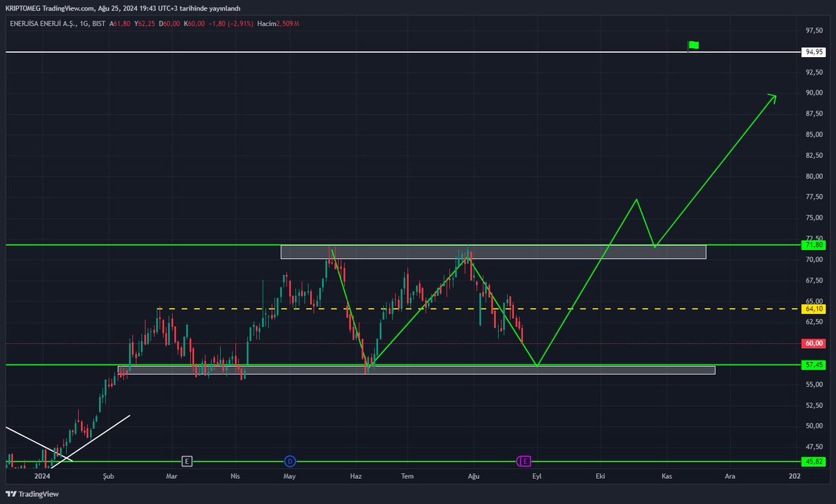Click the May month label on time axis
Screen dimensions: 836x504
[291, 476]
